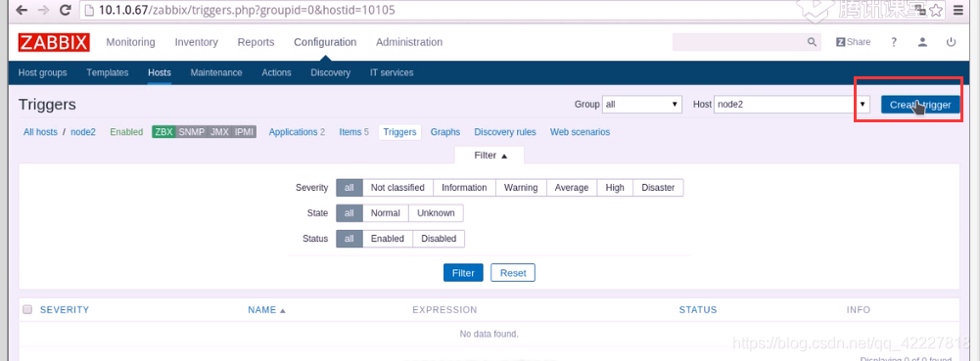Select the ZBX availability badge

[163, 132]
